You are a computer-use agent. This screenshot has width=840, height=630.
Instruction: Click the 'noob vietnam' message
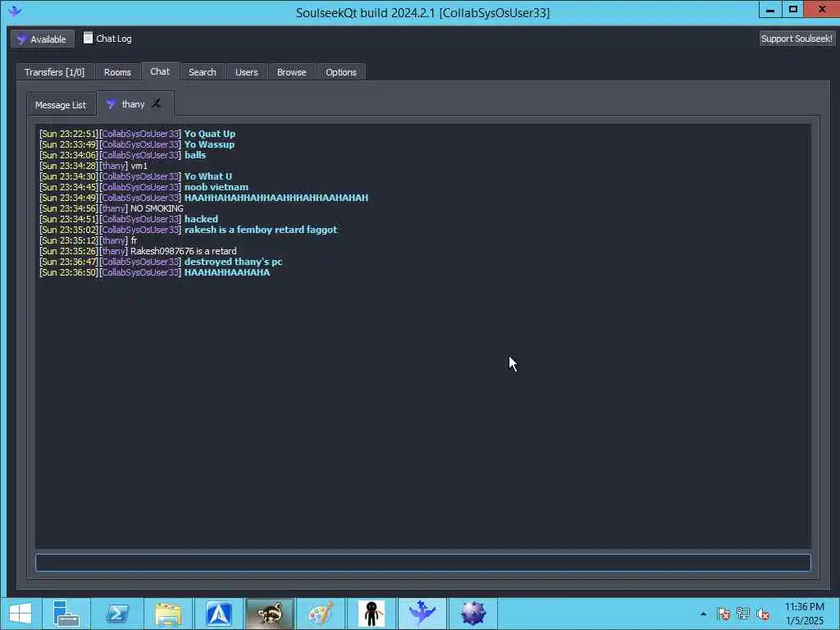coord(217,188)
